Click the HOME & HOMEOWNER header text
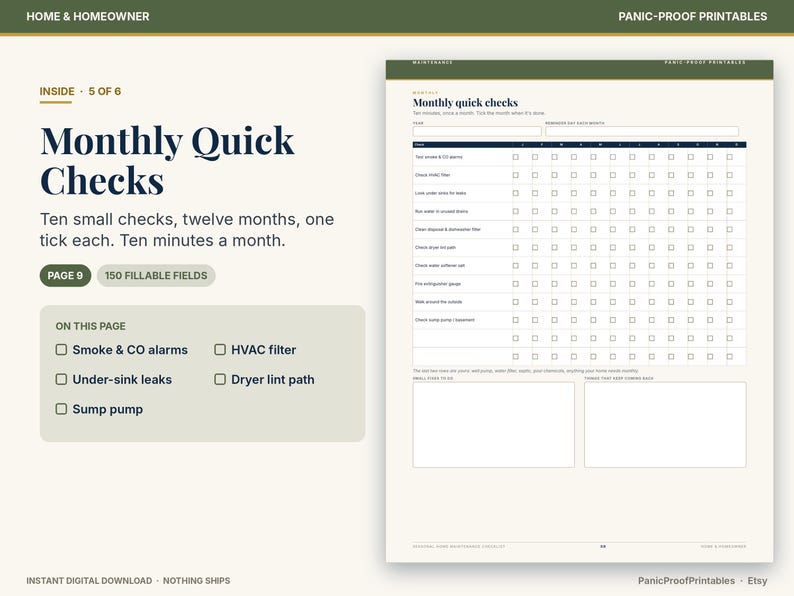Viewport: 794px width, 596px height. (88, 16)
